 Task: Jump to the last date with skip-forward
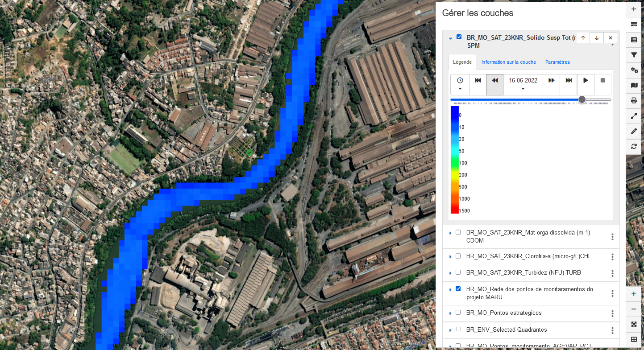(569, 81)
